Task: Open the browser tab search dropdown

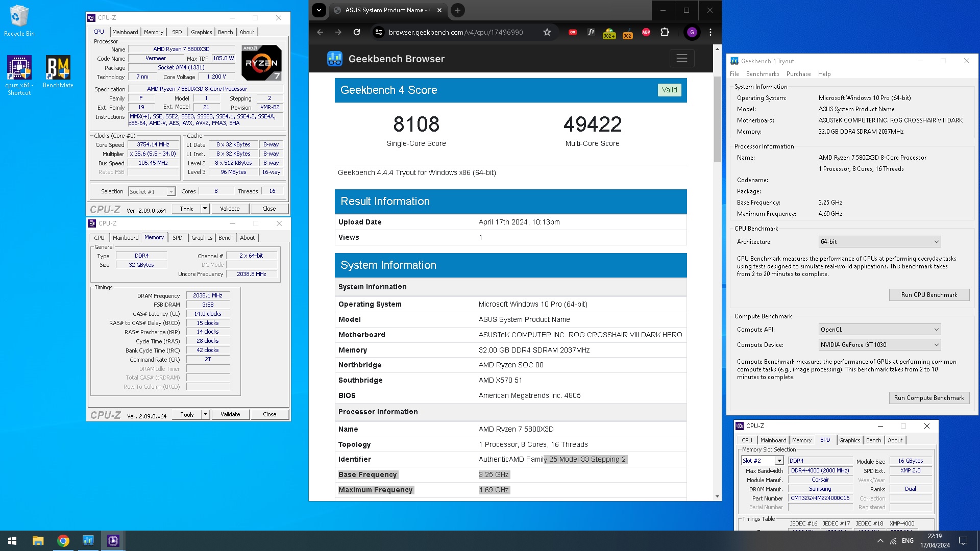Action: point(318,10)
